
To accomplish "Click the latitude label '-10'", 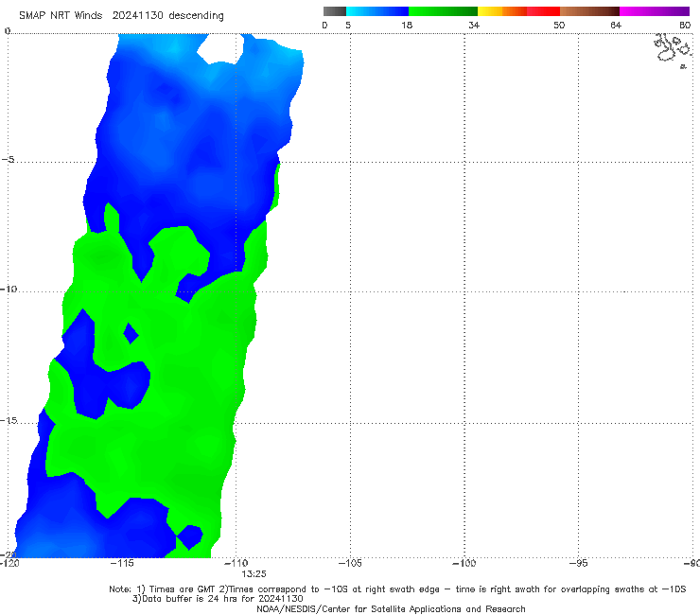I will click(9, 289).
